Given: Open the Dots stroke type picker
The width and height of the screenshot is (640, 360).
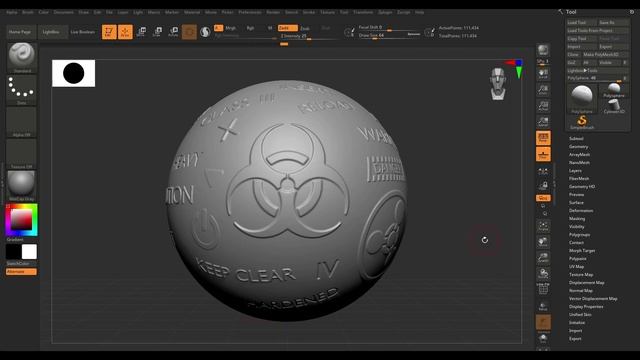Looking at the screenshot, I should click(22, 89).
